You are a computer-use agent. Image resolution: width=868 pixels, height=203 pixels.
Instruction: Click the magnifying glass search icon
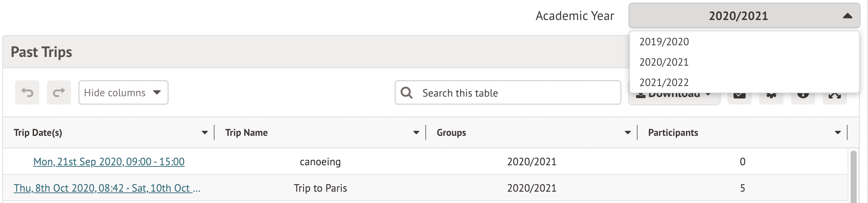406,93
